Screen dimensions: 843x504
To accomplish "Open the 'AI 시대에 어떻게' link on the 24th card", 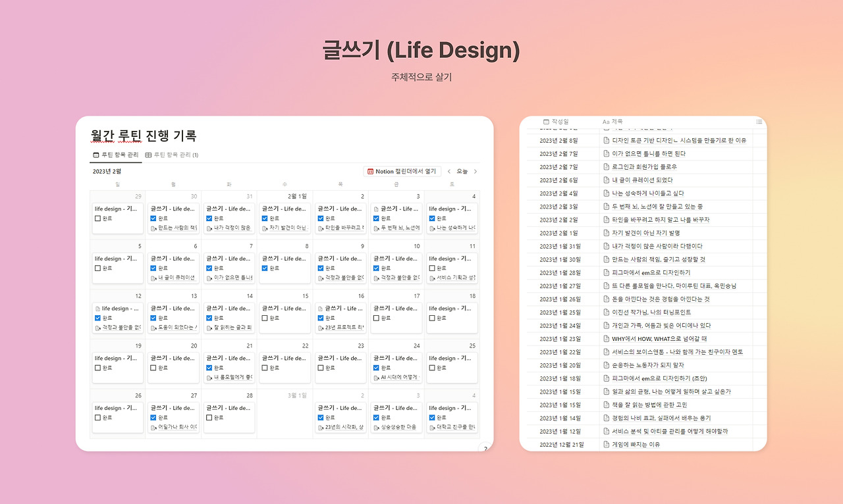I will pos(400,378).
